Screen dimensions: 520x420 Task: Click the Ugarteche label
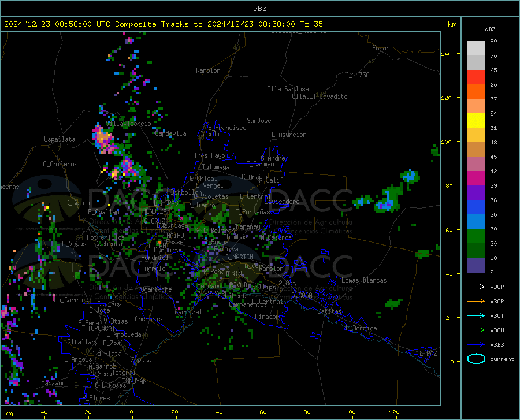point(156,289)
